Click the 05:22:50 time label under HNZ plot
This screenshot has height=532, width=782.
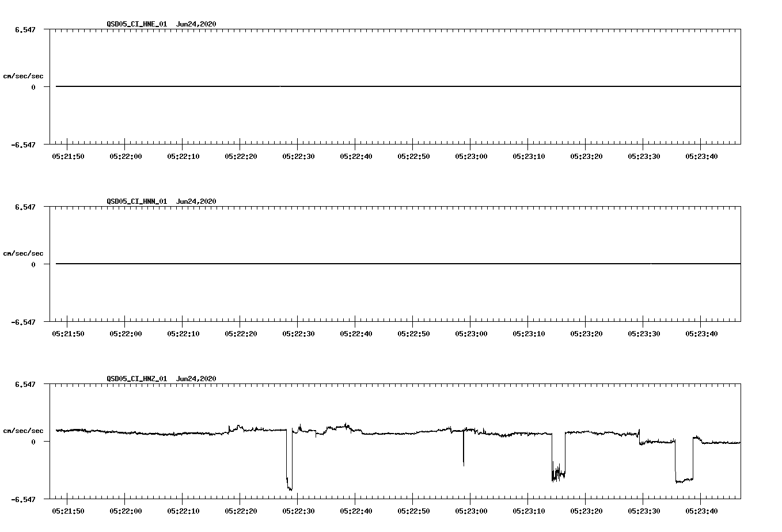point(413,511)
